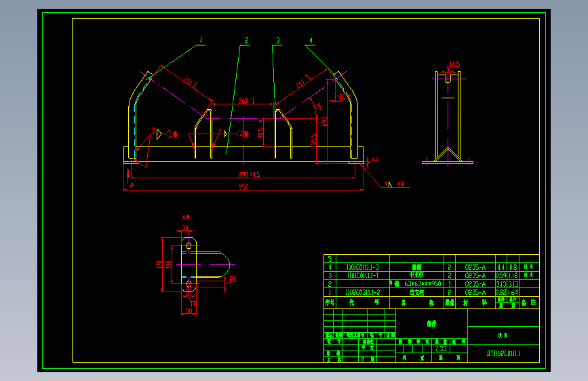Click the "1.18" total weight cell
The image size is (588, 381).
(513, 275)
